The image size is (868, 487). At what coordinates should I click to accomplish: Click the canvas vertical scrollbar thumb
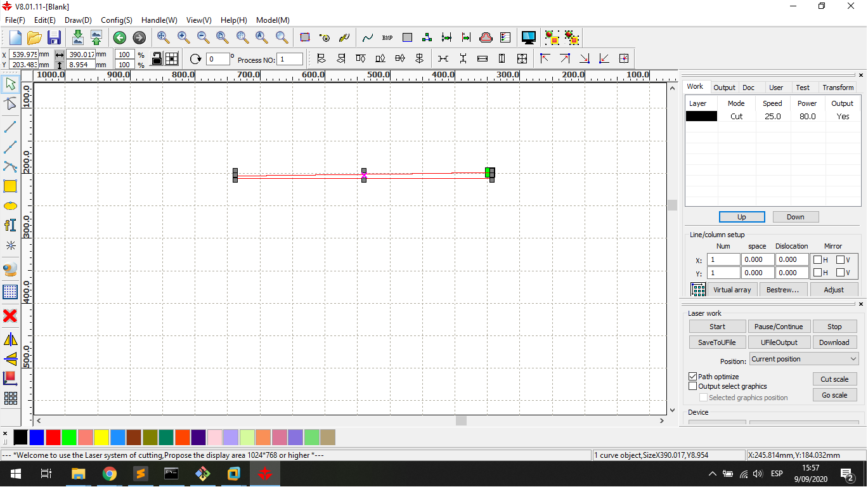672,205
